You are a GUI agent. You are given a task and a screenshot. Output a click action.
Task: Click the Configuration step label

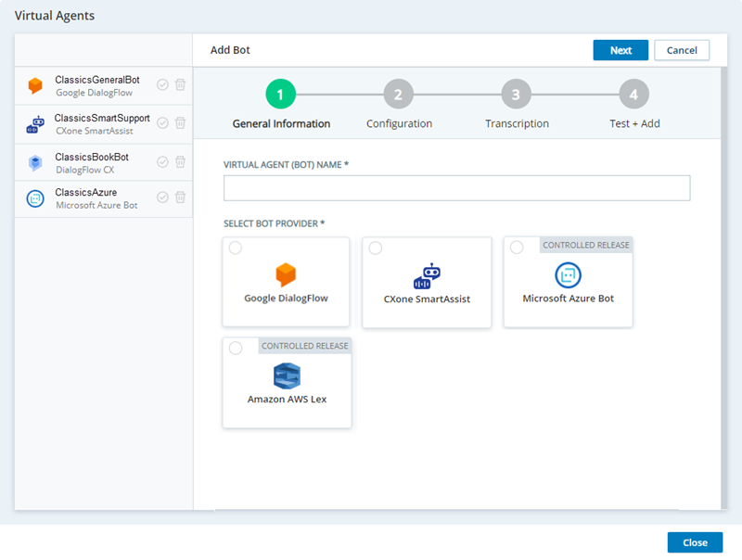point(399,124)
